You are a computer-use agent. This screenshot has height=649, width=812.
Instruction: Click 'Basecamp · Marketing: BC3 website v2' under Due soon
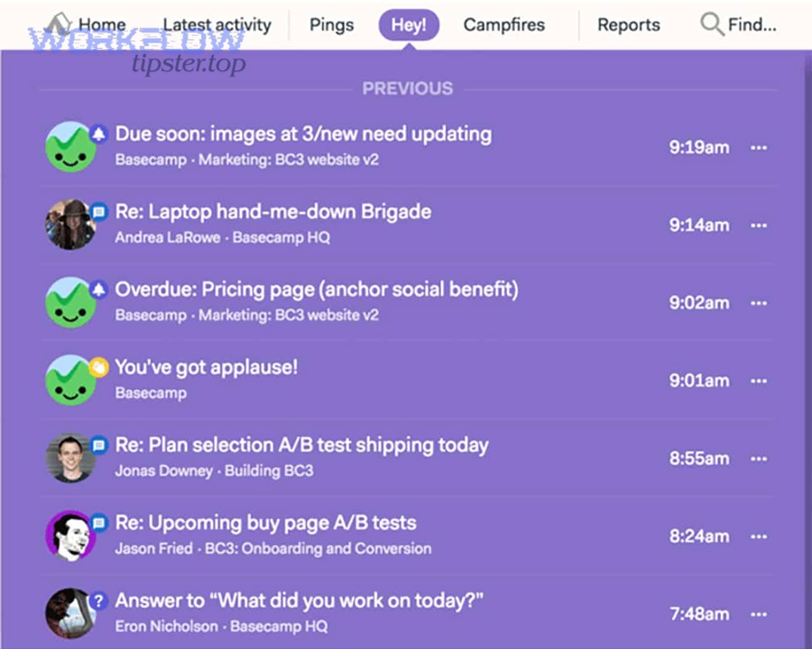click(247, 160)
